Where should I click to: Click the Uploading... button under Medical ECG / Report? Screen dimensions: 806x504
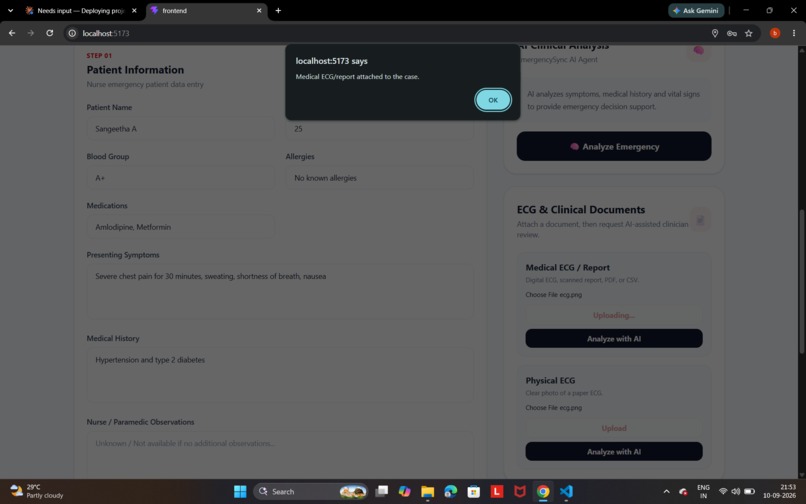tap(614, 315)
